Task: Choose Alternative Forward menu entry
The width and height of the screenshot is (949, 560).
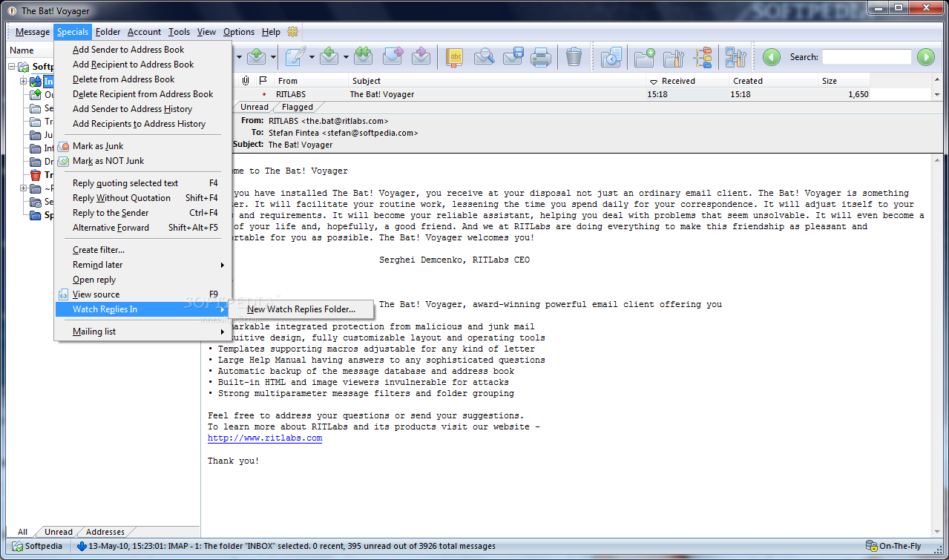Action: click(143, 228)
